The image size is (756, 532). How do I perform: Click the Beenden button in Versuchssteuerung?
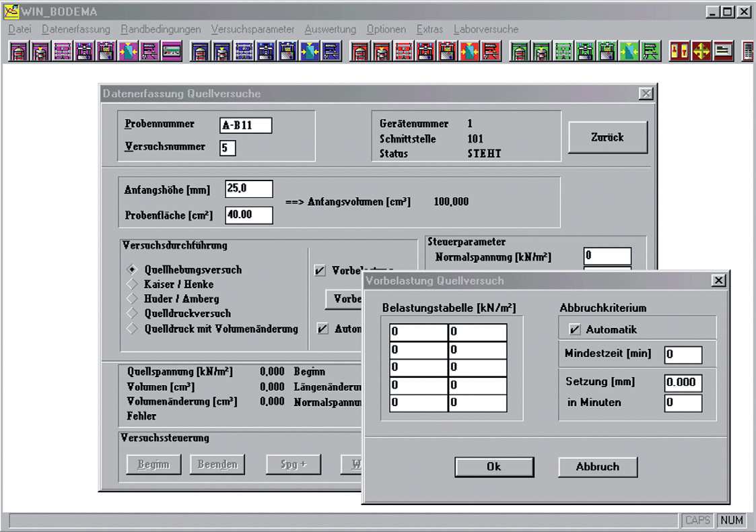coord(217,465)
